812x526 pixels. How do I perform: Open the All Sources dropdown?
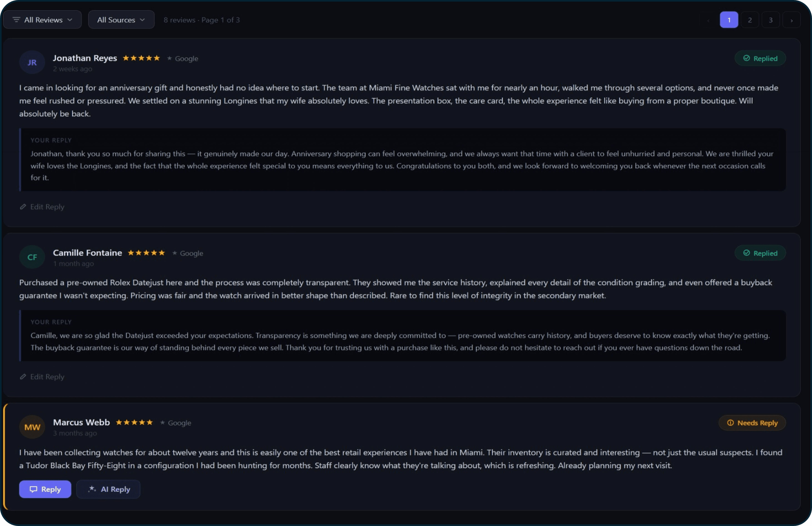click(x=121, y=20)
